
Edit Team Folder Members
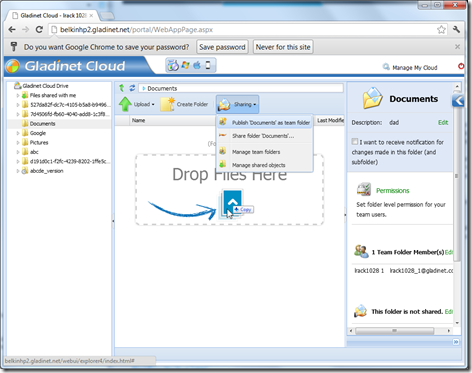click(449, 252)
